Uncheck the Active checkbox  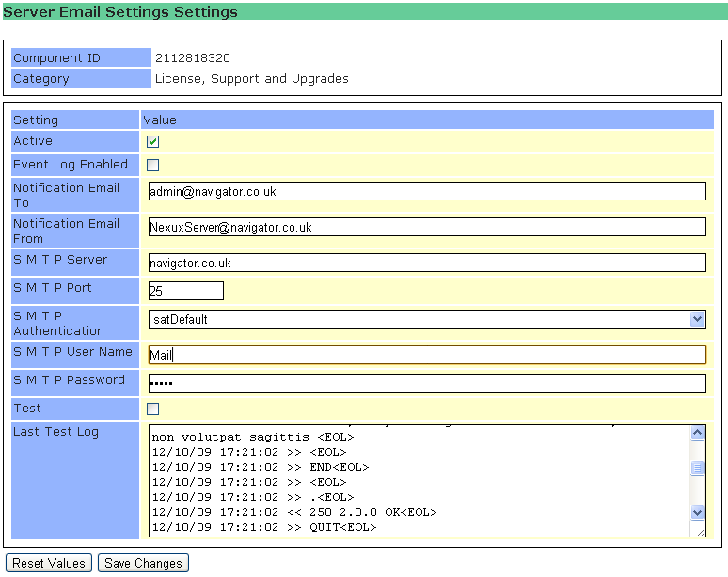[x=153, y=141]
